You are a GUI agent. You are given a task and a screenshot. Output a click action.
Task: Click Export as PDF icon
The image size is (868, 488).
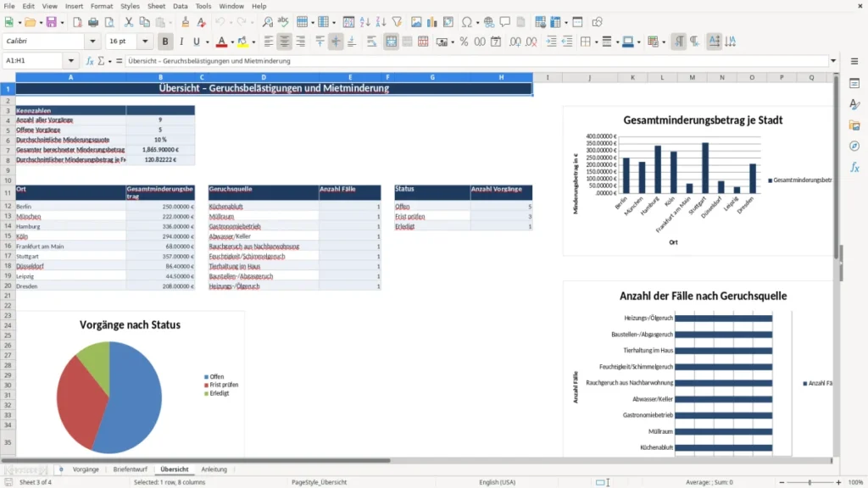click(x=77, y=22)
